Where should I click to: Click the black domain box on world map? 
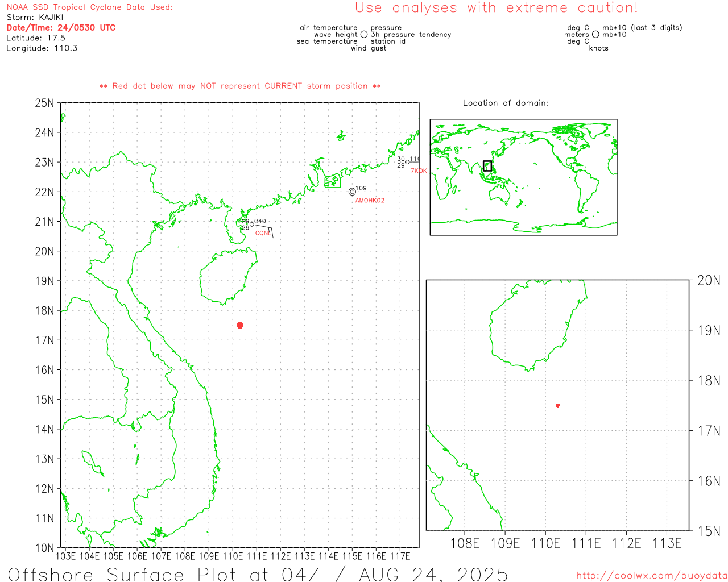pyautogui.click(x=487, y=166)
